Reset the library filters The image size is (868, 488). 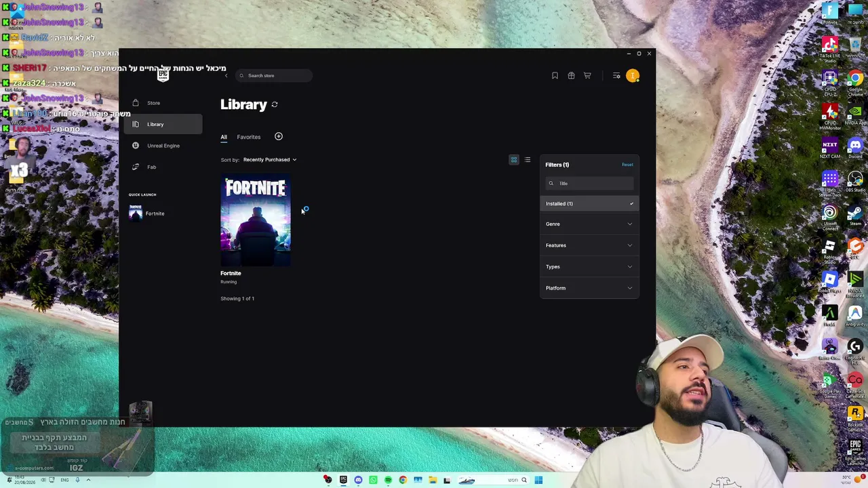[x=627, y=165]
